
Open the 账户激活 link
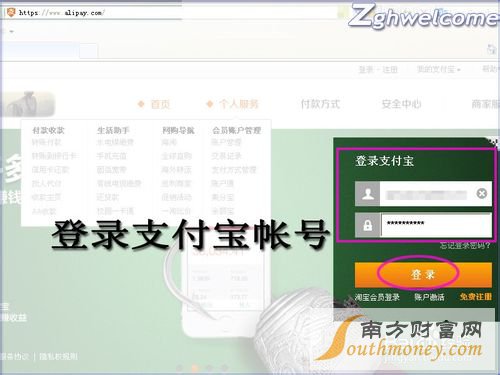pos(429,297)
